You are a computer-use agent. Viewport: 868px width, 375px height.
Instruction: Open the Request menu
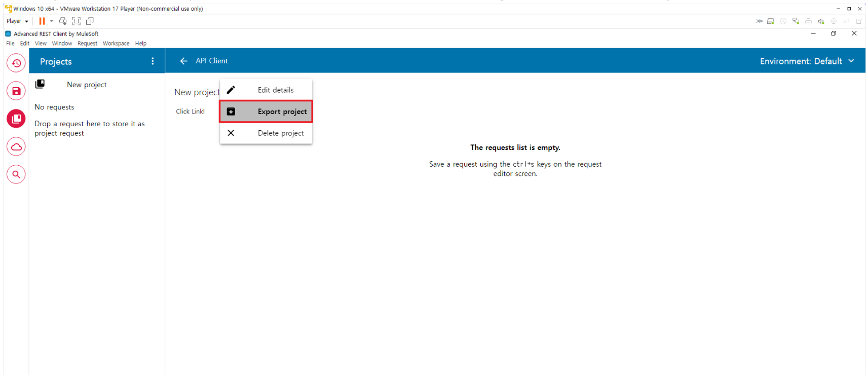coord(87,44)
